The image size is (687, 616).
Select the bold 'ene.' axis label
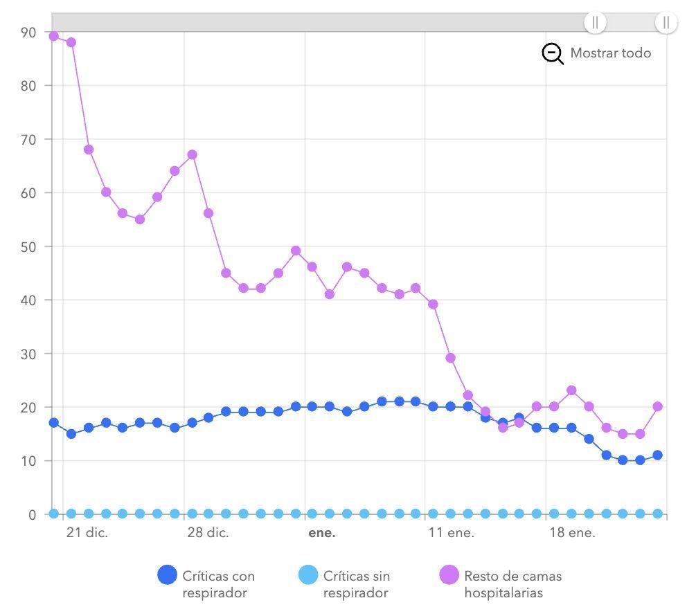point(323,534)
